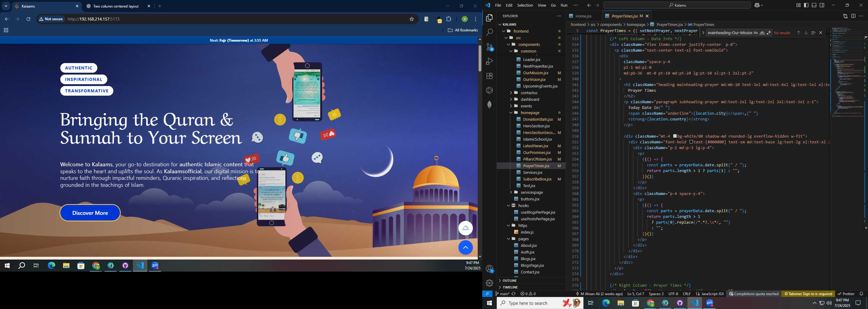The height and width of the screenshot is (309, 868).
Task: Click the white mosque round button on webpage
Action: point(465,228)
